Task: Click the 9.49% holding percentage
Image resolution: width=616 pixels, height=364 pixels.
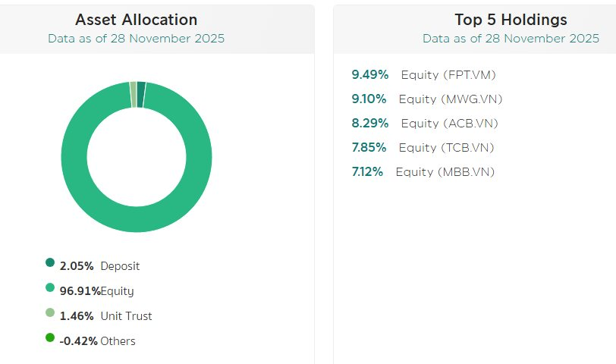Action: [370, 74]
